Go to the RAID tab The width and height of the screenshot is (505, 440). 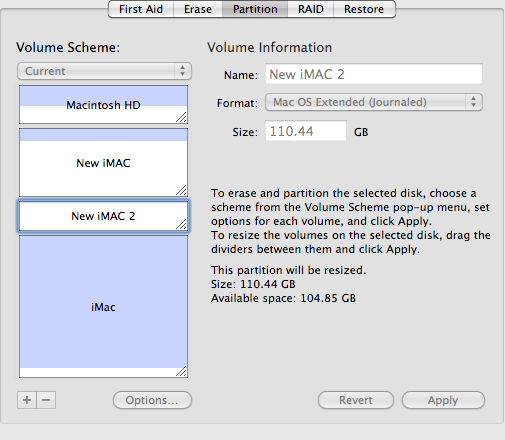311,9
